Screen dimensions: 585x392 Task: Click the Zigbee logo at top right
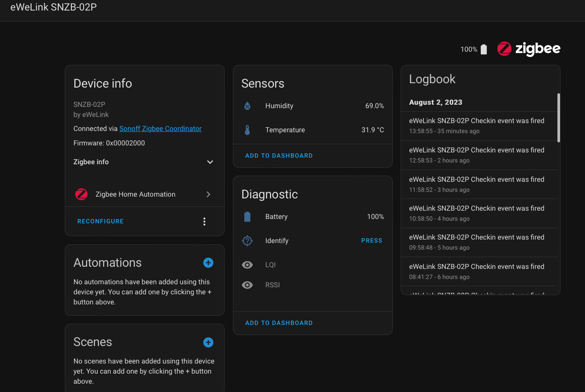tap(529, 49)
